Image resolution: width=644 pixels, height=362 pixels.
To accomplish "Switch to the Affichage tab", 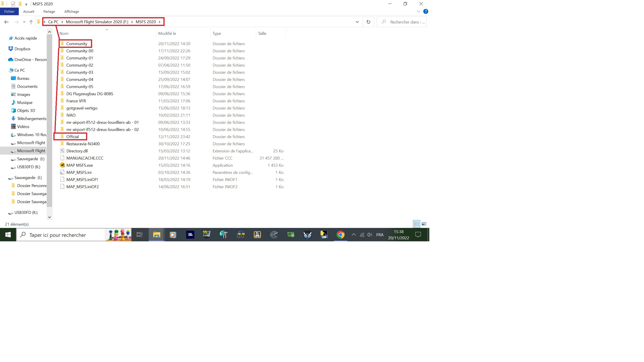I will pyautogui.click(x=72, y=11).
